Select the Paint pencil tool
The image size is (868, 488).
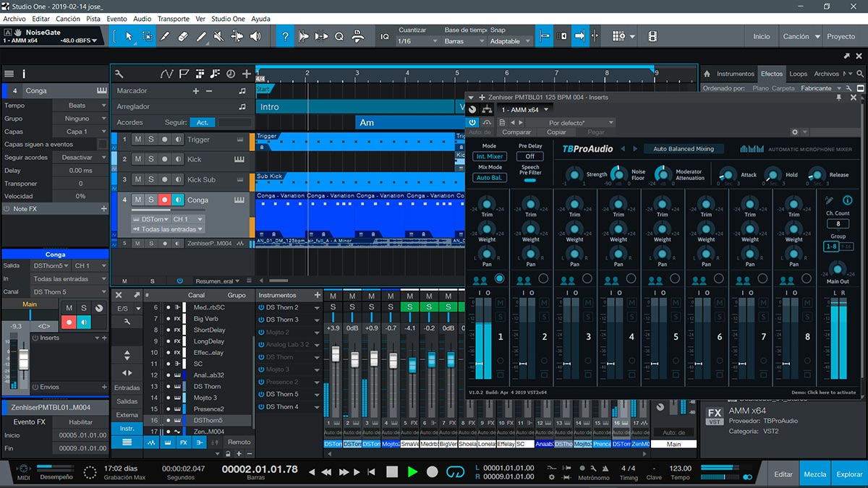(x=200, y=36)
